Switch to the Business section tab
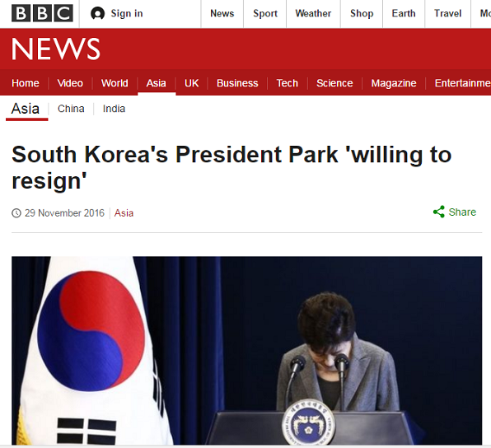 pos(237,83)
